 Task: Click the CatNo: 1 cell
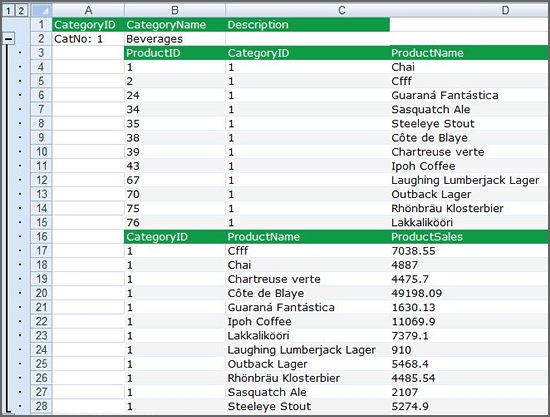(88, 39)
